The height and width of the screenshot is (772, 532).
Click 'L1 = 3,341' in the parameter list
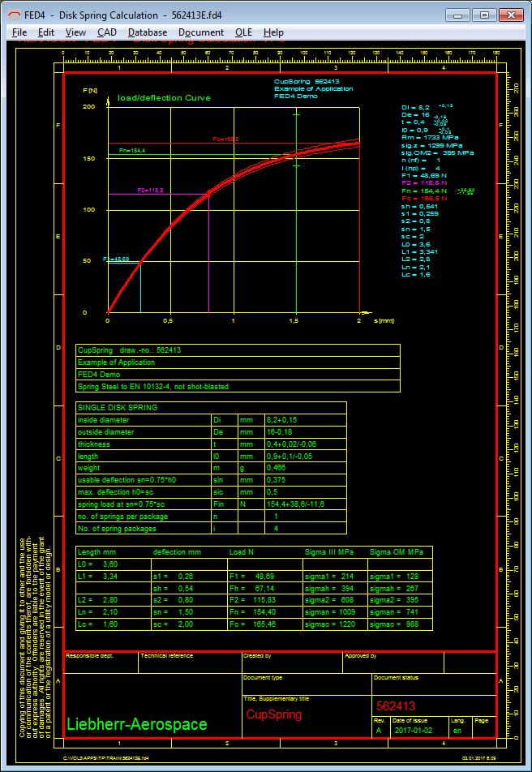pyautogui.click(x=419, y=251)
